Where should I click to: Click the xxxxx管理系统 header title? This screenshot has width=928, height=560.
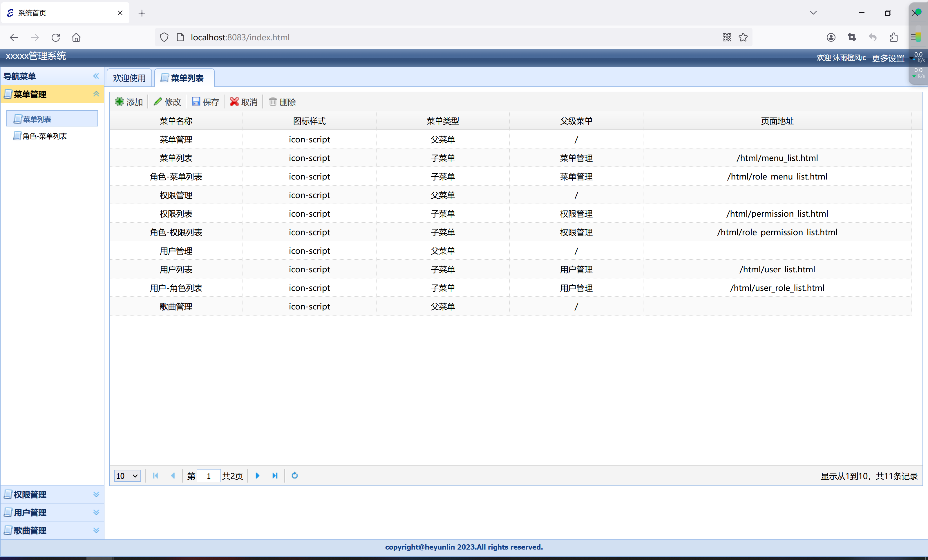coord(36,56)
